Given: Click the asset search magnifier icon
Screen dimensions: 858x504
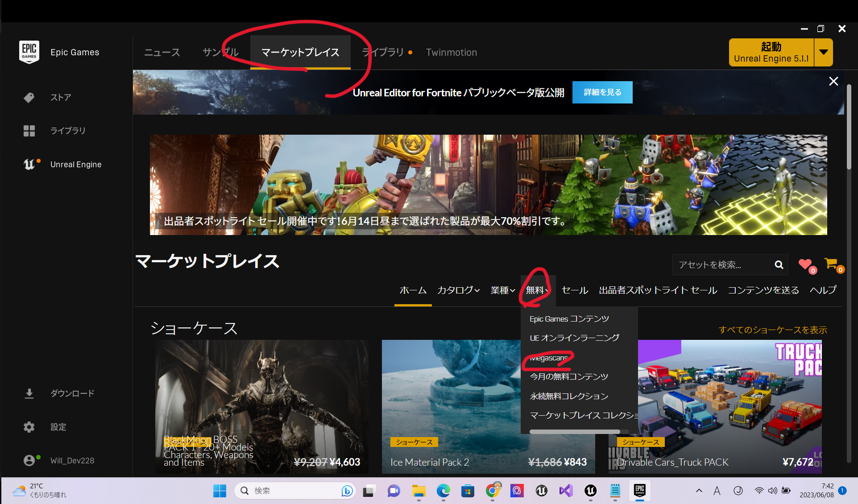Looking at the screenshot, I should tap(779, 264).
